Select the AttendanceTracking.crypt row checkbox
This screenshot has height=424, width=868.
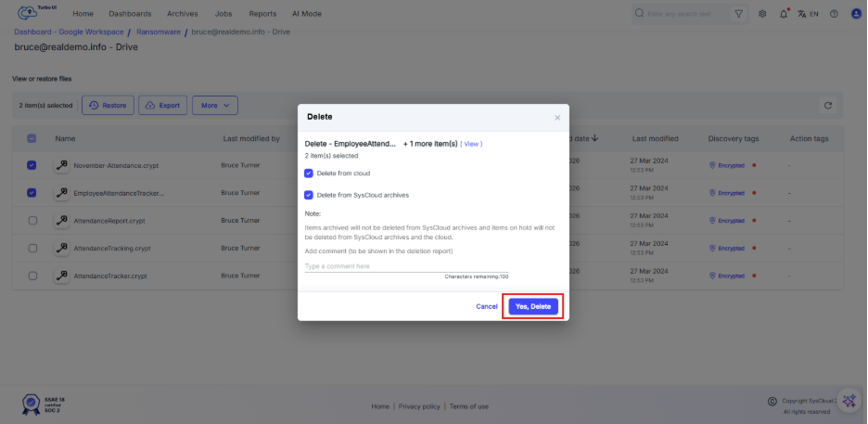click(x=32, y=249)
